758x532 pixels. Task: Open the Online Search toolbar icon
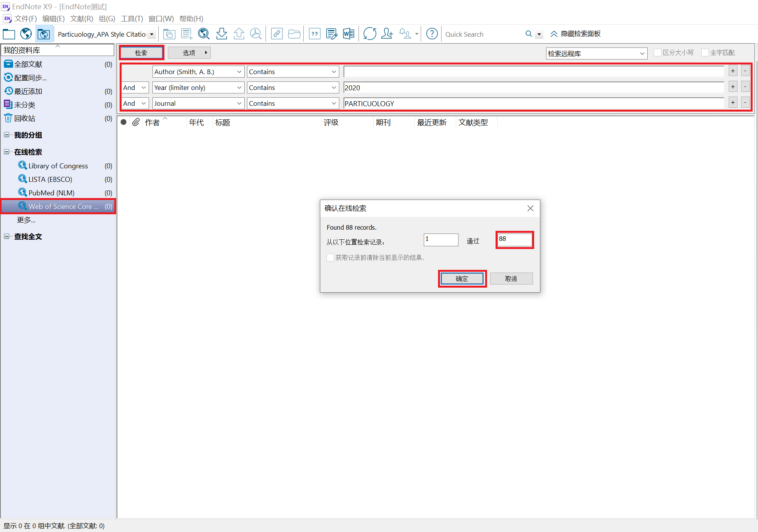click(x=203, y=34)
